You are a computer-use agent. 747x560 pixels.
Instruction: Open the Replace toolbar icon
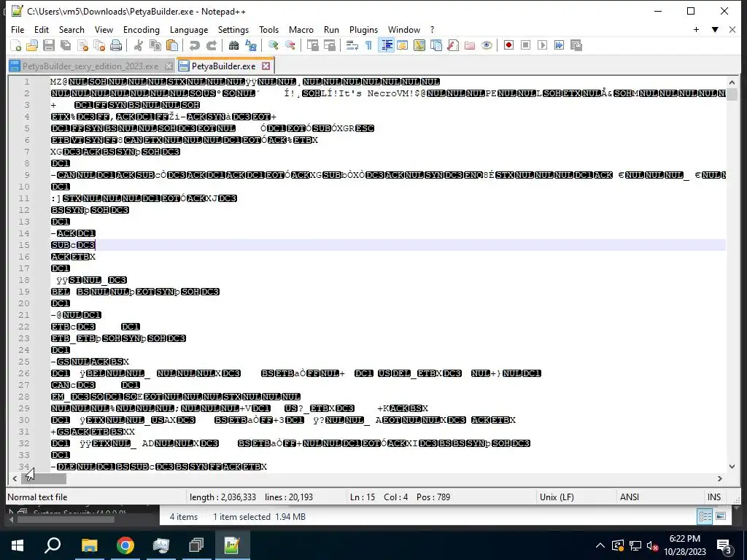click(x=251, y=45)
